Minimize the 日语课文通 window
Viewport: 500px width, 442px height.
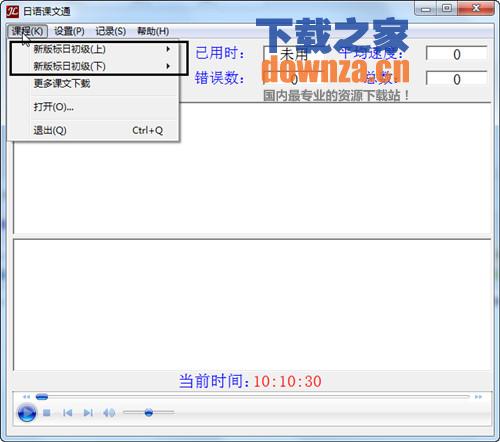pyautogui.click(x=426, y=9)
